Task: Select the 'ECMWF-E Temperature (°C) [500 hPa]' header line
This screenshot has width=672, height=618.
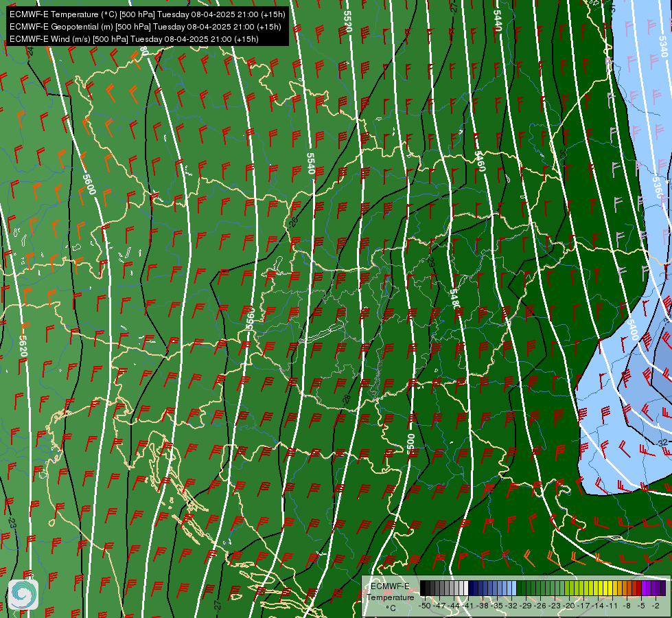Action: pyautogui.click(x=147, y=14)
